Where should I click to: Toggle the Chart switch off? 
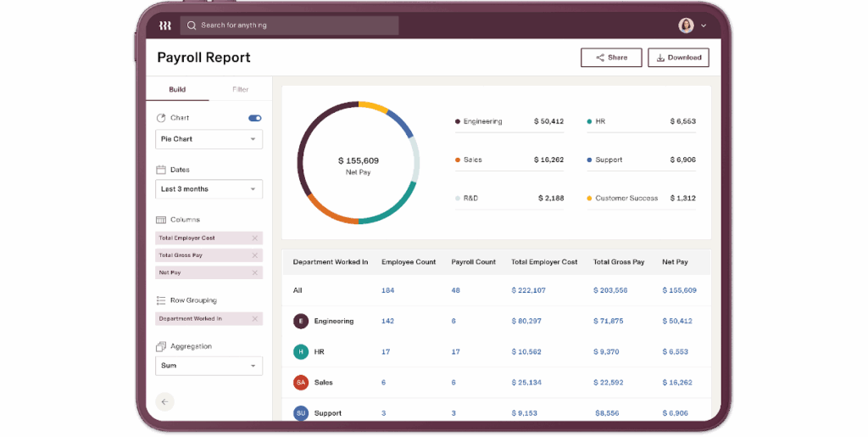point(255,118)
